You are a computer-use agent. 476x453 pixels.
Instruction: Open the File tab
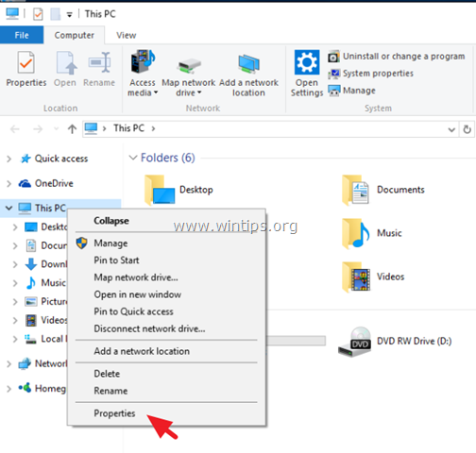click(22, 35)
